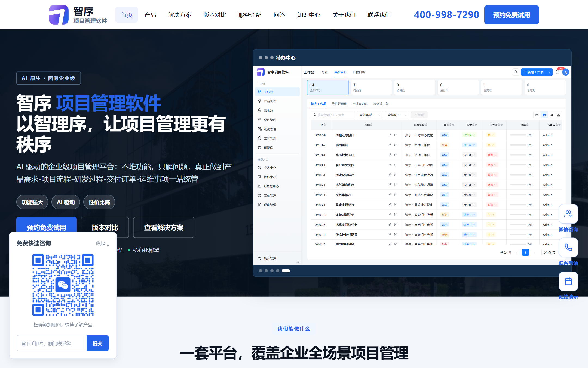Click the export download icon above the table
The width and height of the screenshot is (588, 368).
558,115
